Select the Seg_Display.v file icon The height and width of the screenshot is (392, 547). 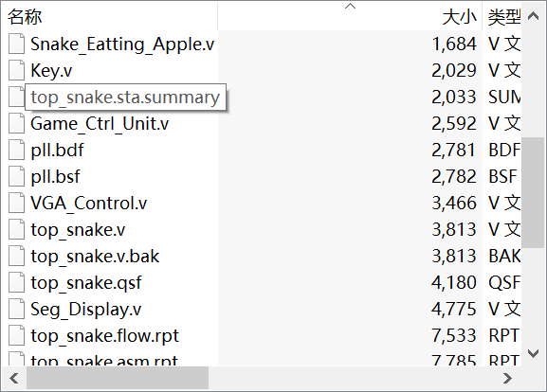16,309
